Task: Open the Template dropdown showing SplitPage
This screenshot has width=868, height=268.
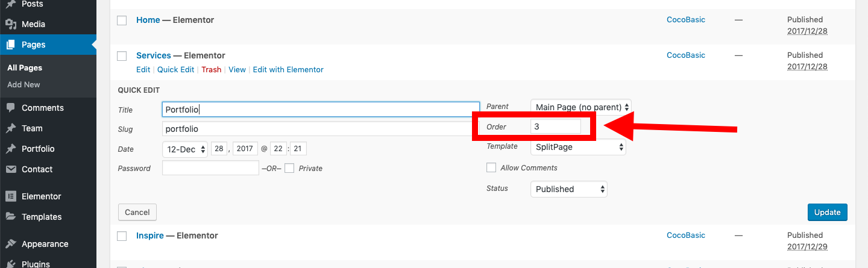Action: point(578,146)
